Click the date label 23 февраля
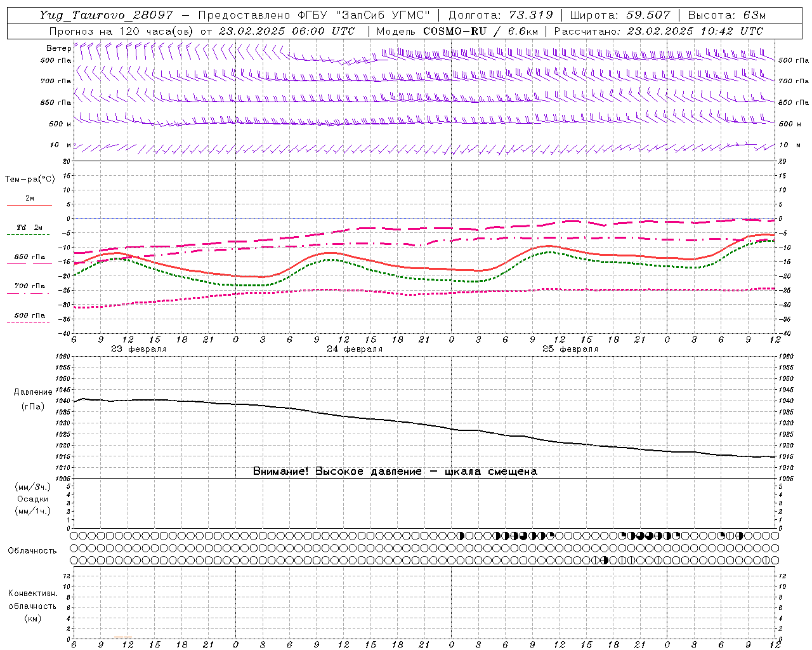 tap(138, 349)
